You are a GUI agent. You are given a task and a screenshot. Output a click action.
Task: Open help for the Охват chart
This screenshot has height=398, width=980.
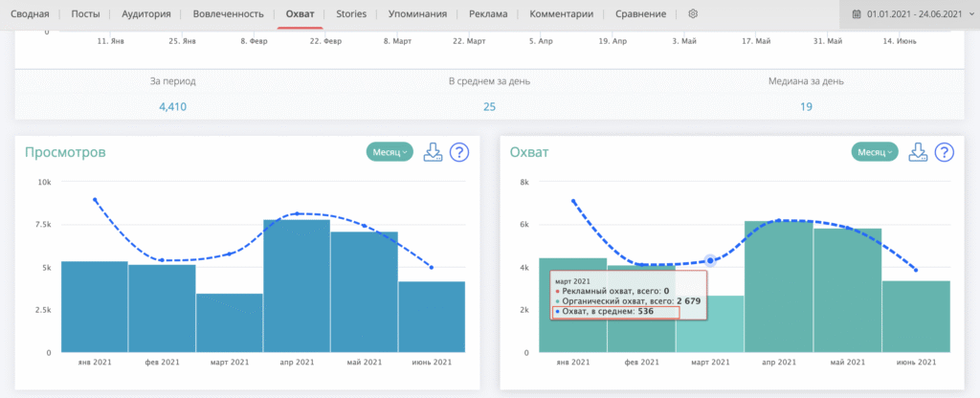(x=945, y=152)
